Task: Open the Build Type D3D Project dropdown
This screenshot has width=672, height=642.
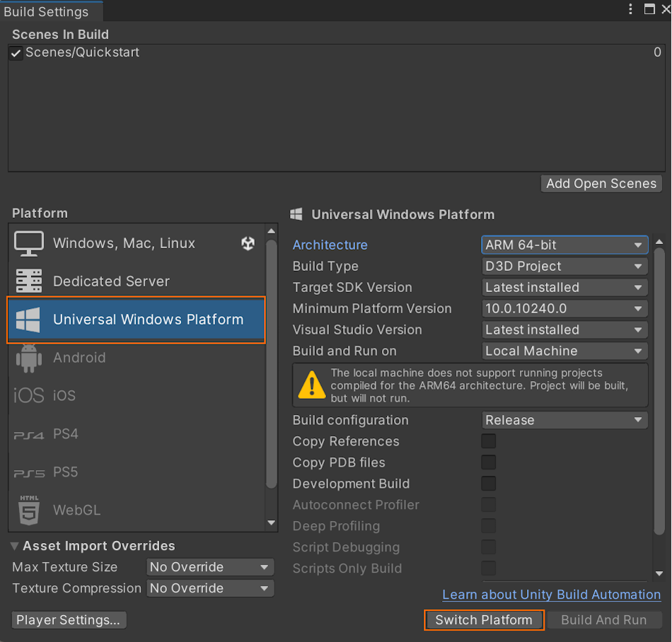Action: click(564, 267)
